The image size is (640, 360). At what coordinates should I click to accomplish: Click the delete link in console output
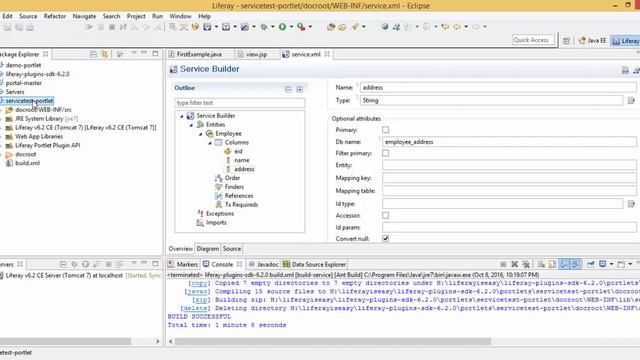pos(196,308)
